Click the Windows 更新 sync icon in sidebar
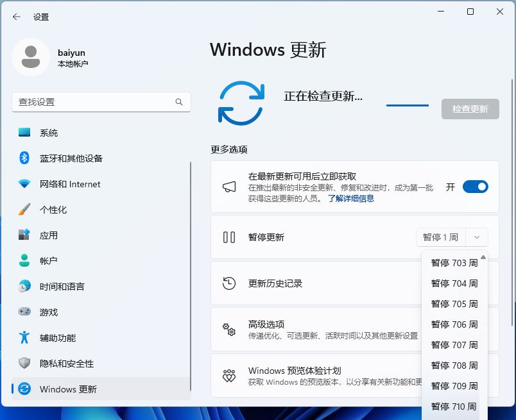The height and width of the screenshot is (420, 516). [x=24, y=389]
